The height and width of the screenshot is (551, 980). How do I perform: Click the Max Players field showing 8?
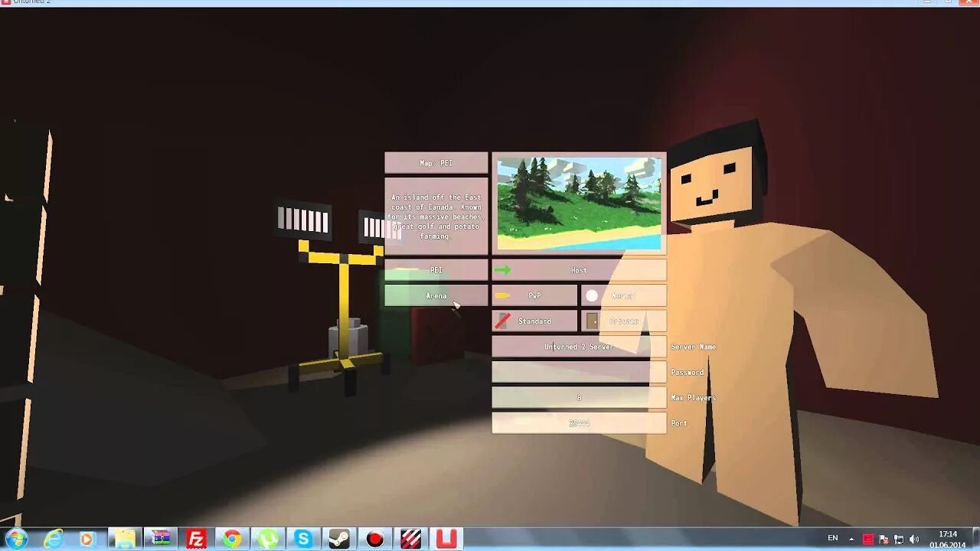click(x=579, y=398)
